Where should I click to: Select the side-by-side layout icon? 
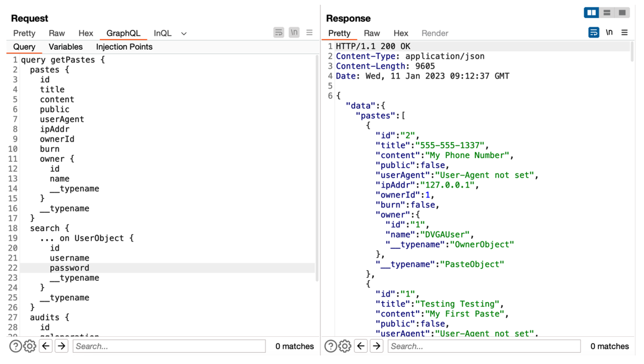tap(592, 13)
